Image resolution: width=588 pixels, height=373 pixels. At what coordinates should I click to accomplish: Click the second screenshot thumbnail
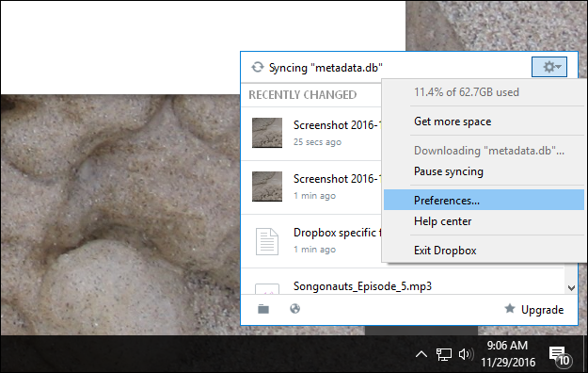click(x=267, y=186)
